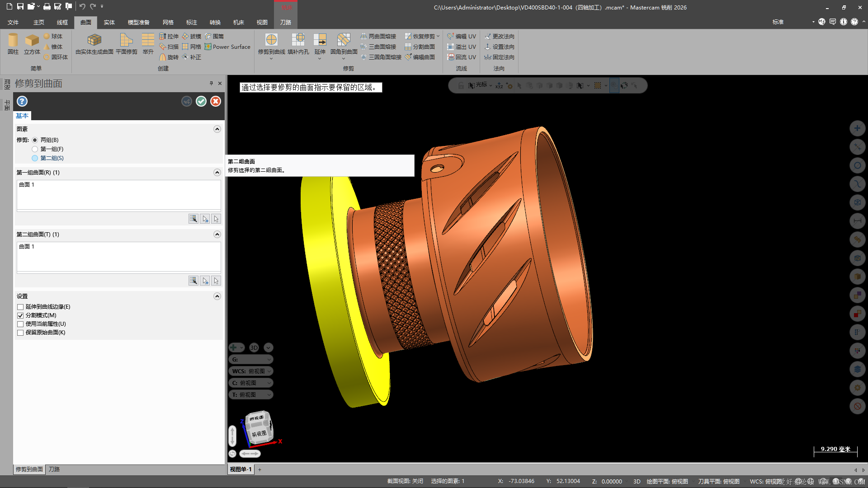868x488 pixels.
Task: Click 编辑 UV button
Action: tap(462, 36)
